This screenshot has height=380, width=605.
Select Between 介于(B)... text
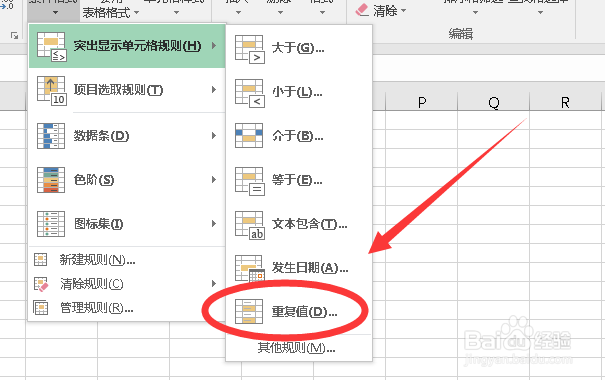tap(297, 136)
